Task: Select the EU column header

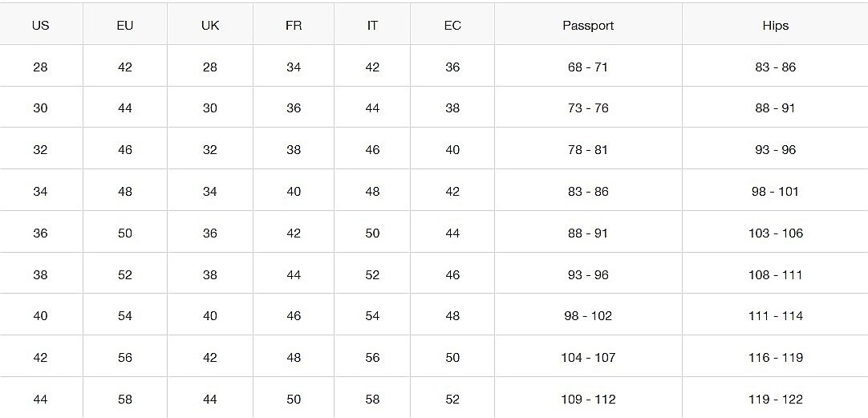Action: coord(125,26)
